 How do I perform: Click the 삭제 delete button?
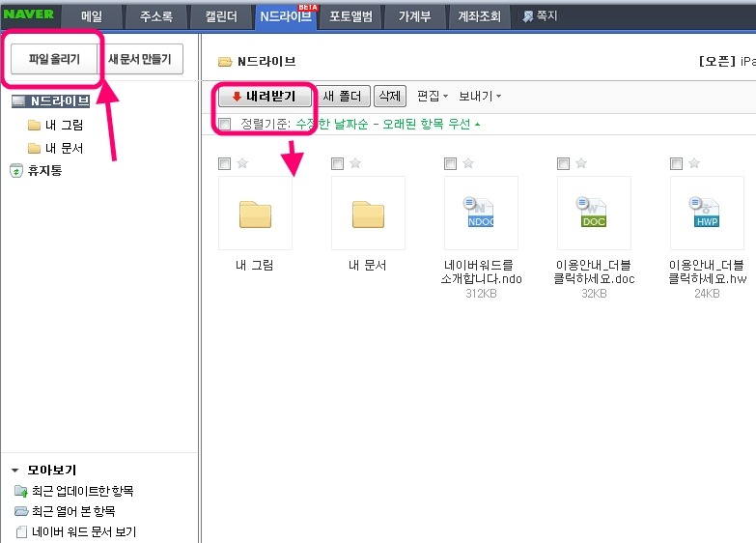389,96
